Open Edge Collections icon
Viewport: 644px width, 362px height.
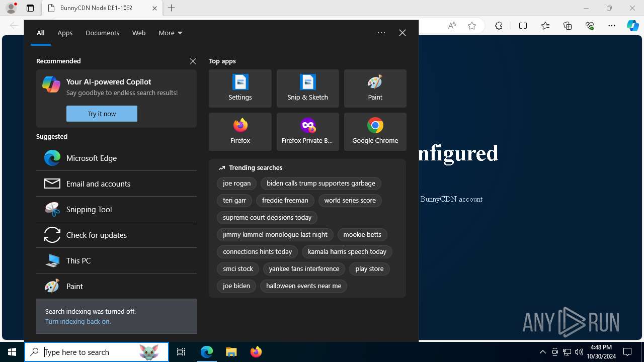coord(568,26)
